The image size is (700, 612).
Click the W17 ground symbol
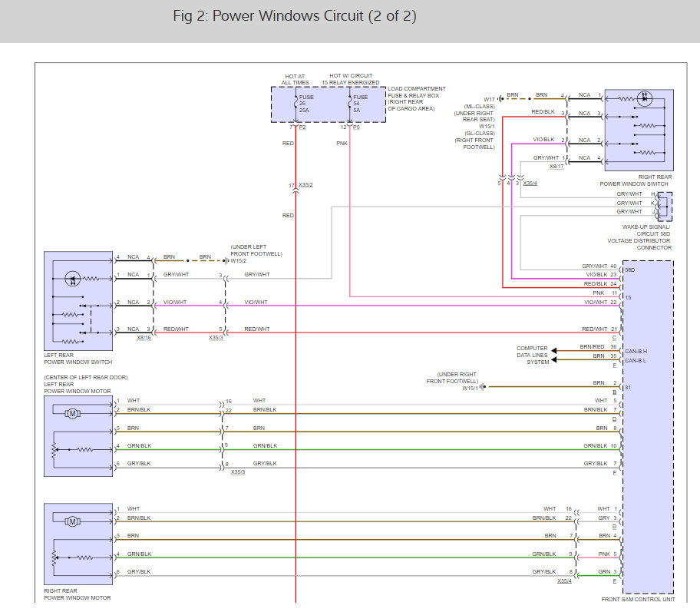click(x=500, y=98)
